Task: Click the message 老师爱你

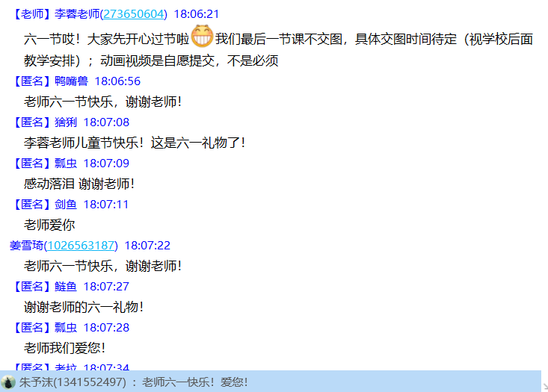Action: click(x=49, y=225)
